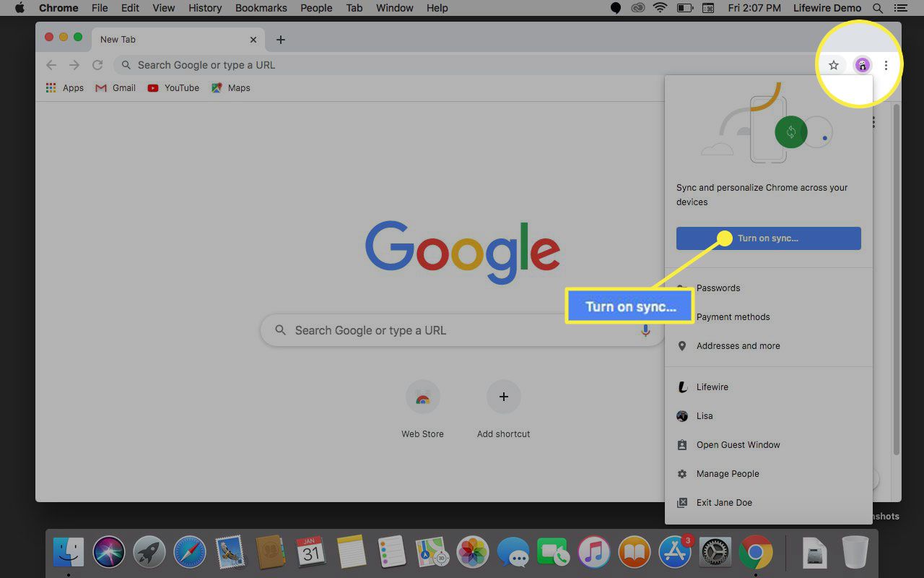The height and width of the screenshot is (578, 924).
Task: Switch to Lisa's profile
Action: [x=704, y=416]
